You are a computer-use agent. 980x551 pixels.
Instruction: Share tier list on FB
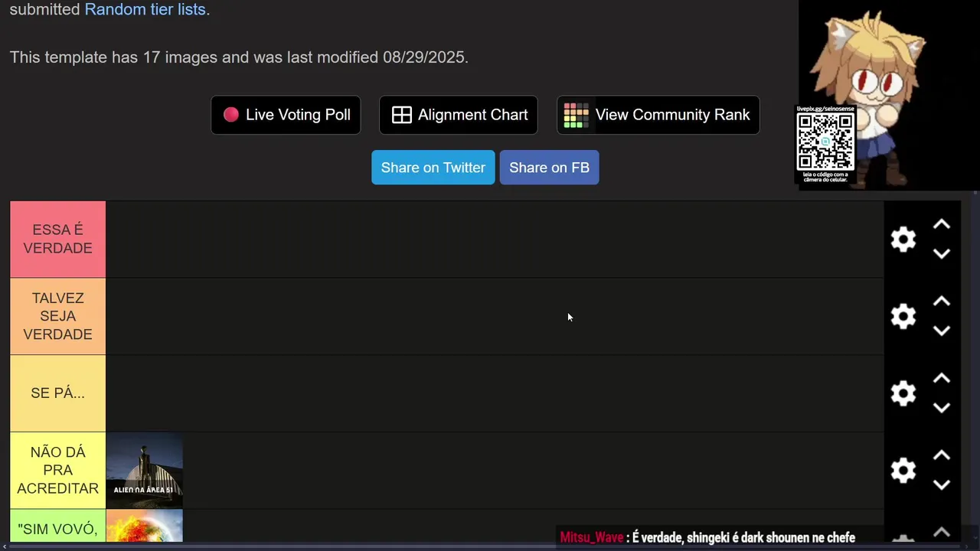[549, 168]
